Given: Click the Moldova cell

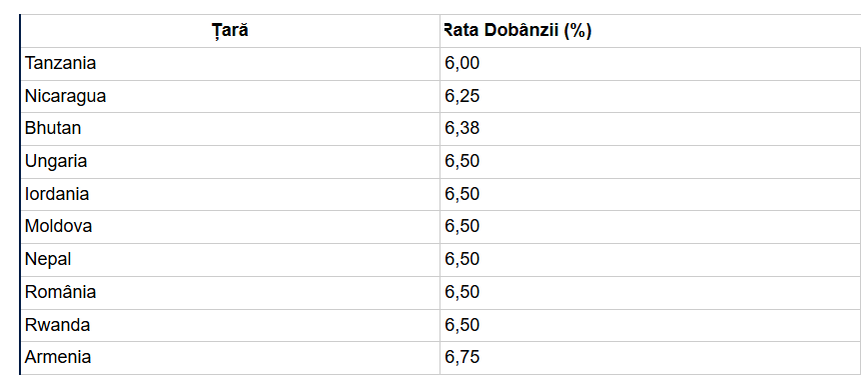Looking at the screenshot, I should [x=231, y=227].
